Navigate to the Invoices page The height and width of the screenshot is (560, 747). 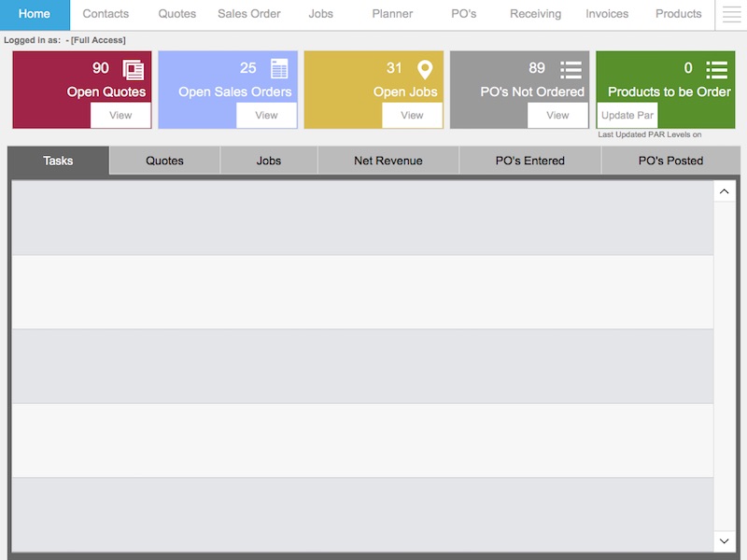click(x=607, y=14)
